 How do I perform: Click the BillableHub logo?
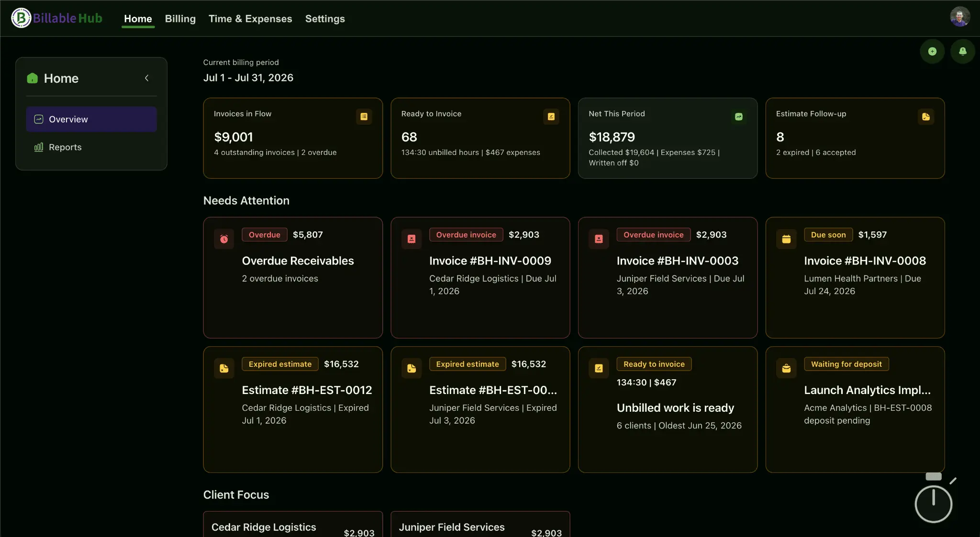click(57, 18)
